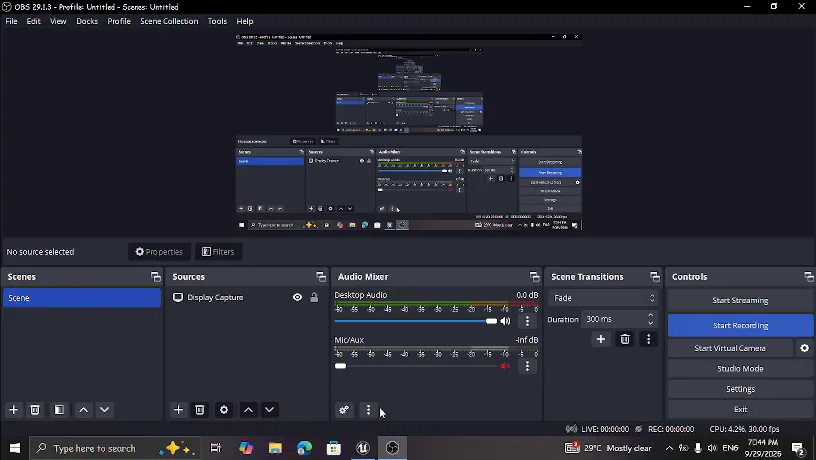Add a scene transition with plus icon
816x460 pixels.
pyautogui.click(x=601, y=339)
